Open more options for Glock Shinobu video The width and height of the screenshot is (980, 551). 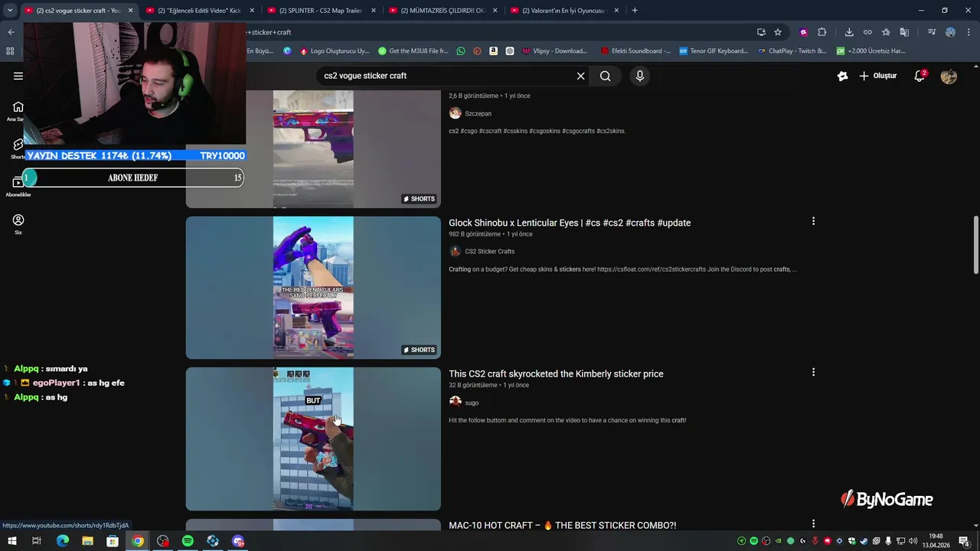[813, 221]
